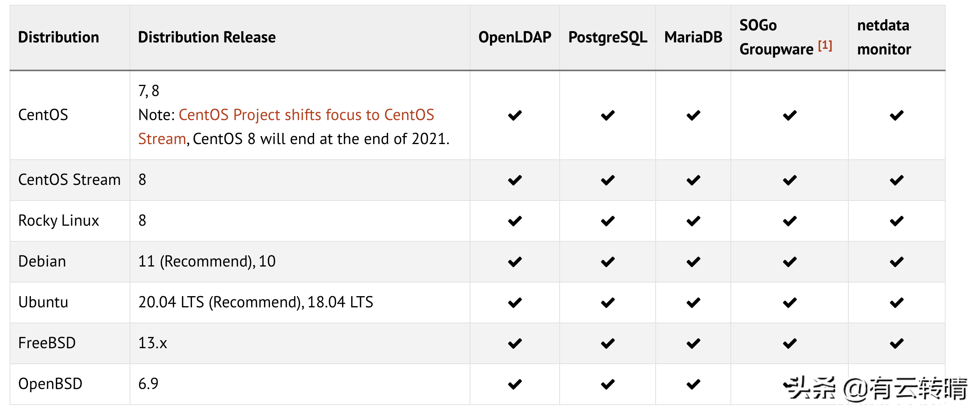This screenshot has width=980, height=413.
Task: Click the CentOS Stream PostgreSQL checkmark
Action: click(607, 180)
